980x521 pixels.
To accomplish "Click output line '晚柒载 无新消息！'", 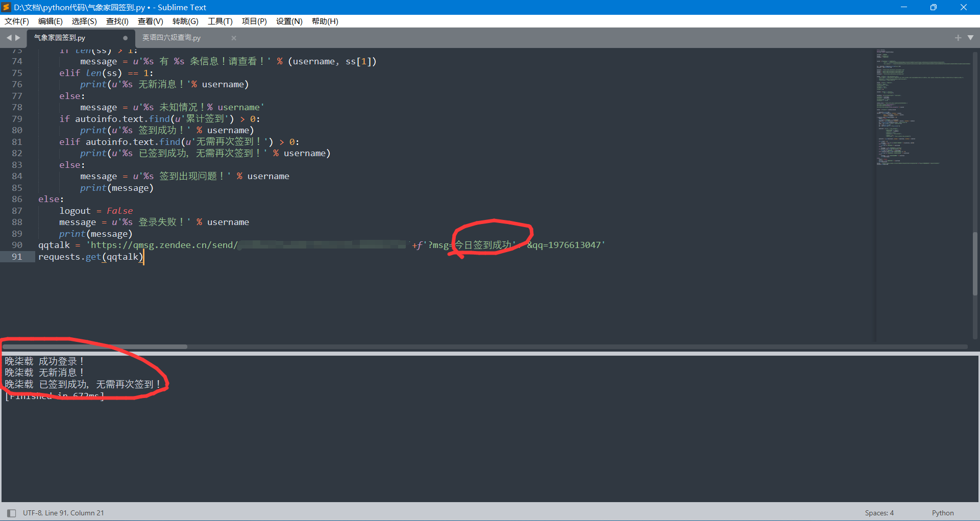I will click(45, 373).
